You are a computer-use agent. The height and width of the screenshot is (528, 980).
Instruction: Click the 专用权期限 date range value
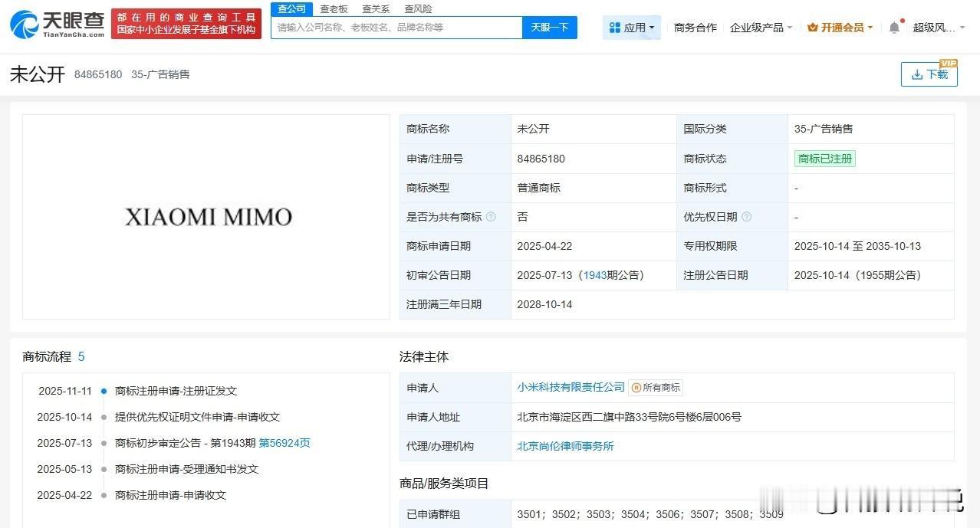point(857,246)
